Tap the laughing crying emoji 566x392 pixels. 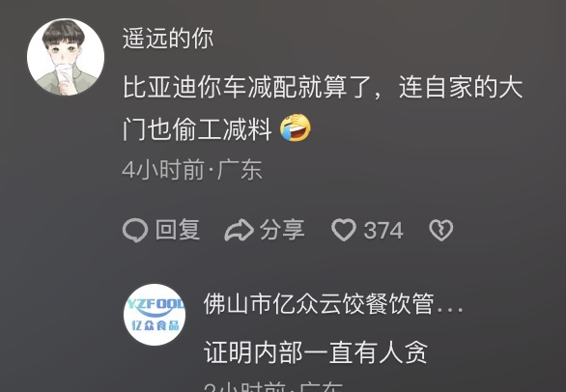pos(296,127)
